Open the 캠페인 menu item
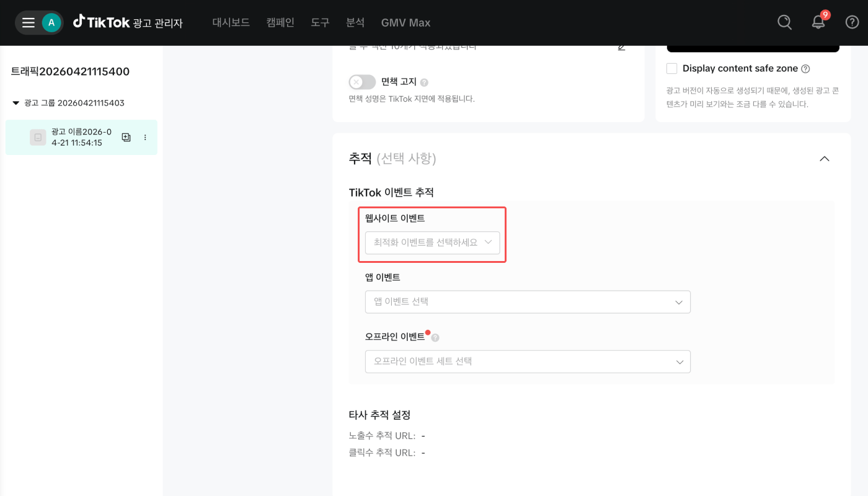Screen dimensions: 868x496 (280, 23)
